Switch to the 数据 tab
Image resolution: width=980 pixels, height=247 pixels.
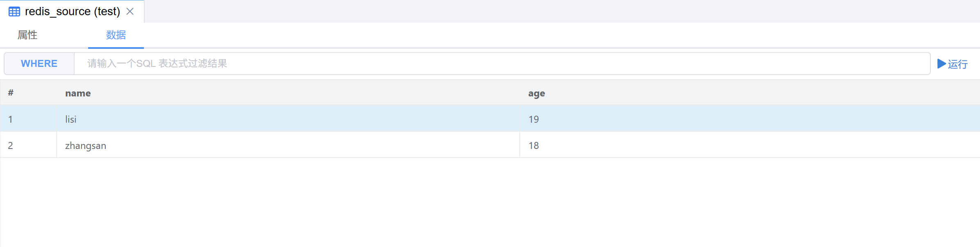(116, 35)
